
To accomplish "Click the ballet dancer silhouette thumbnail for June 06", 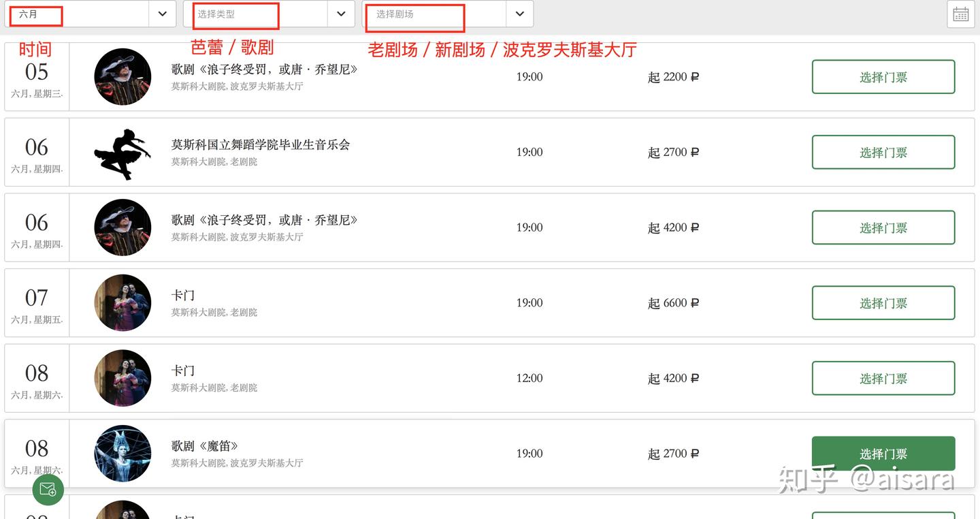I will point(122,152).
